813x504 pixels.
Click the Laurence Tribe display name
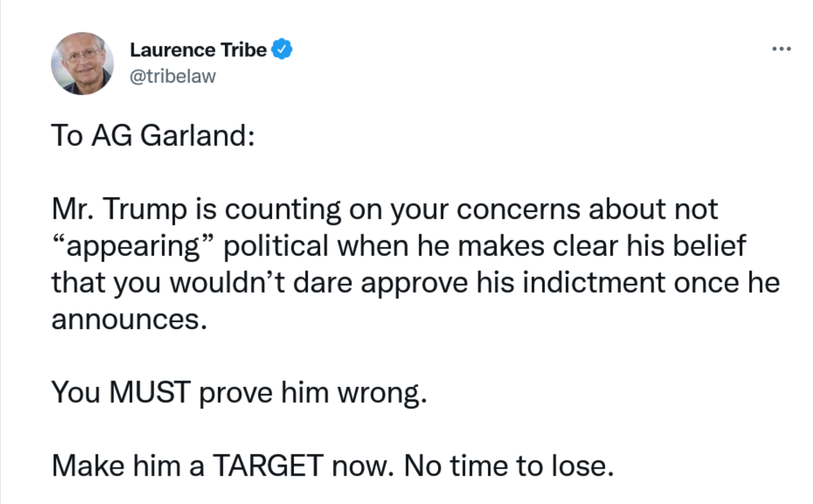coord(198,50)
